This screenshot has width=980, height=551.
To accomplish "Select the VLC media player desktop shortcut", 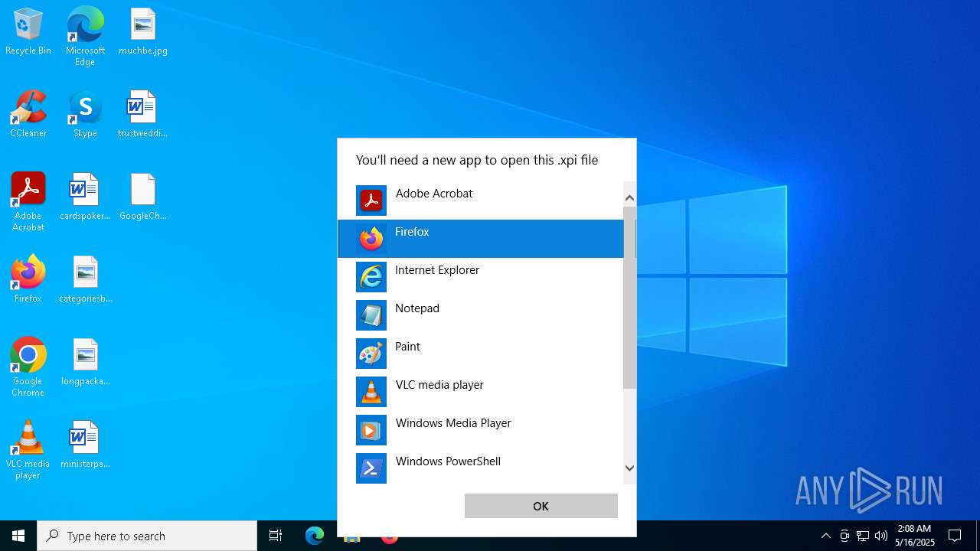I will [28, 450].
